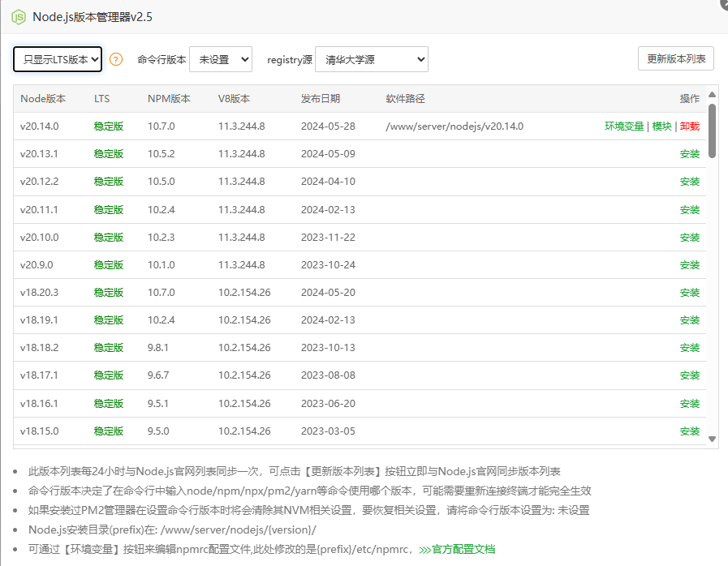Click NPM version 9.8.1

tap(158, 348)
